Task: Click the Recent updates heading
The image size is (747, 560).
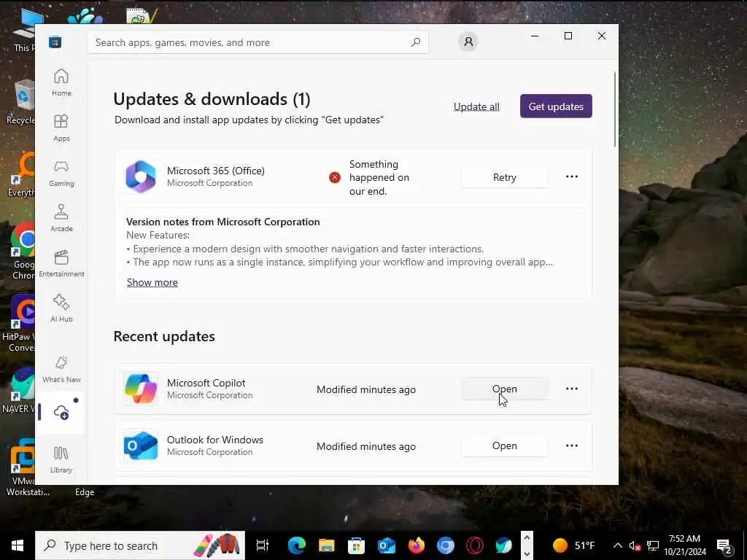Action: pyautogui.click(x=164, y=336)
